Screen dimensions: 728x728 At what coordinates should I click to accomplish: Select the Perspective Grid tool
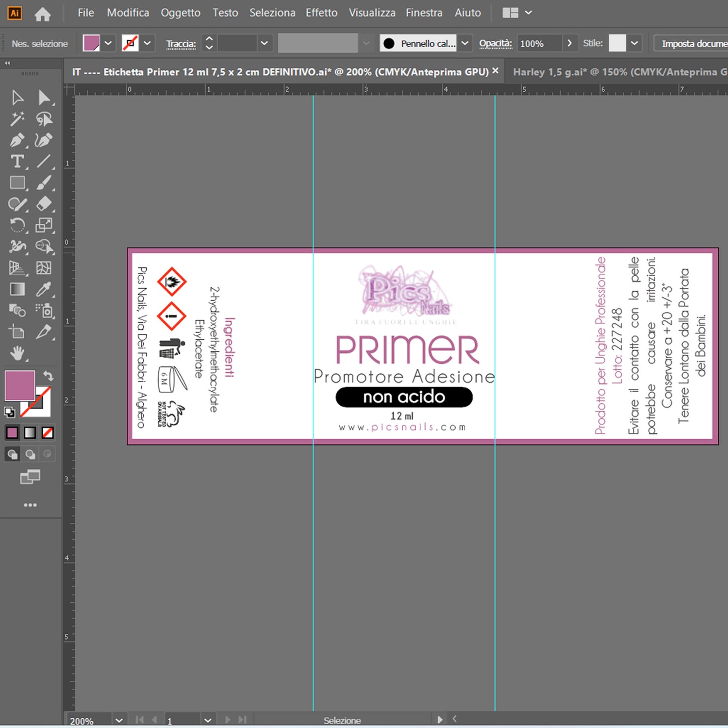[x=17, y=268]
